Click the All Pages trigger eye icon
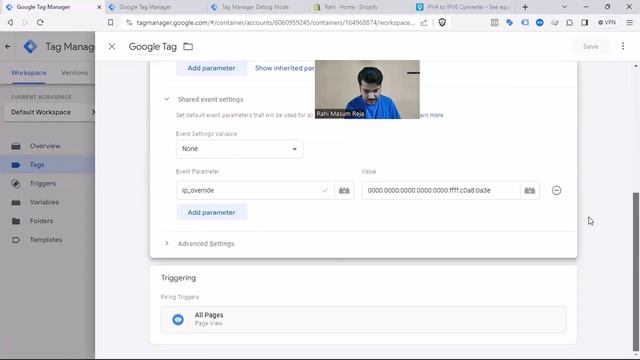Viewport: 640px width, 360px height. click(178, 320)
